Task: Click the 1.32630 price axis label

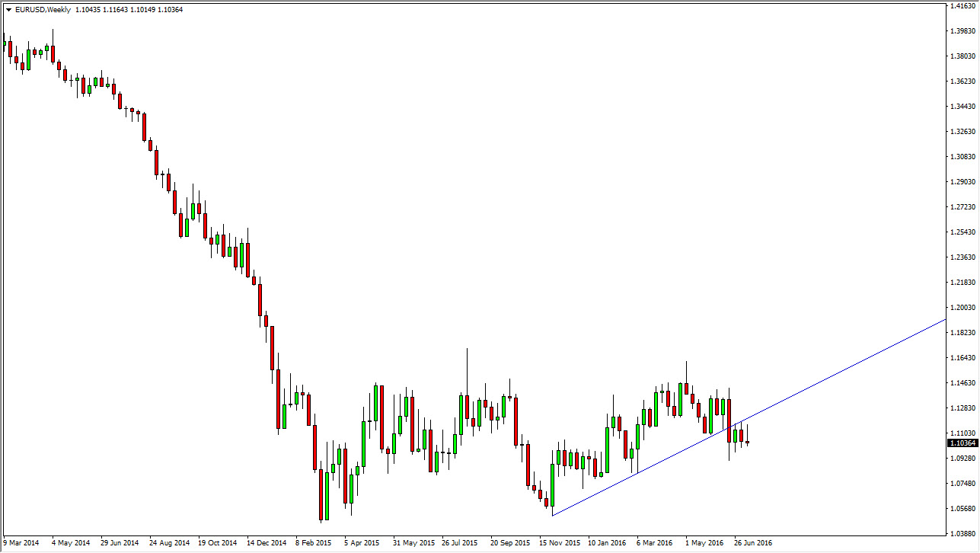Action: click(962, 131)
